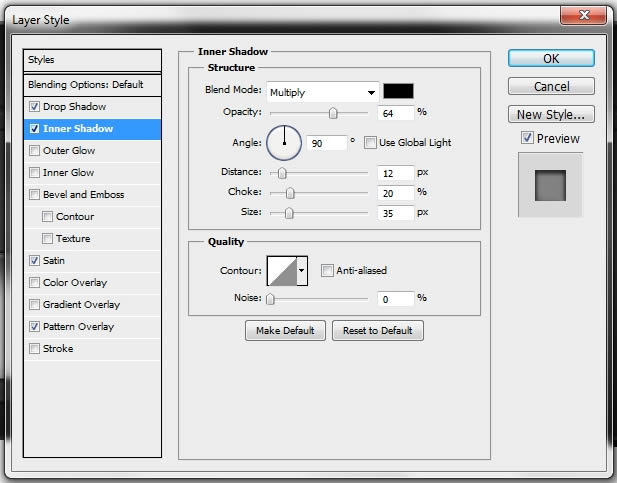Screen dimensions: 617x483
Task: Click the Noise slider handle
Action: point(270,299)
